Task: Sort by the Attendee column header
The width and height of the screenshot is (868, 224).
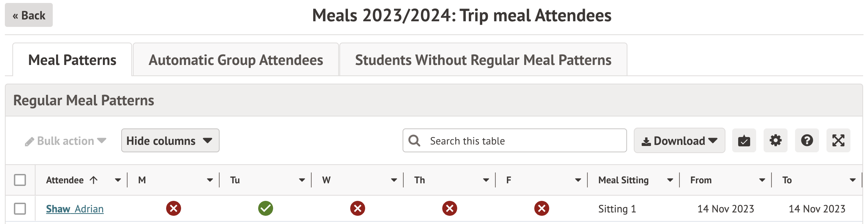Action: coord(65,180)
